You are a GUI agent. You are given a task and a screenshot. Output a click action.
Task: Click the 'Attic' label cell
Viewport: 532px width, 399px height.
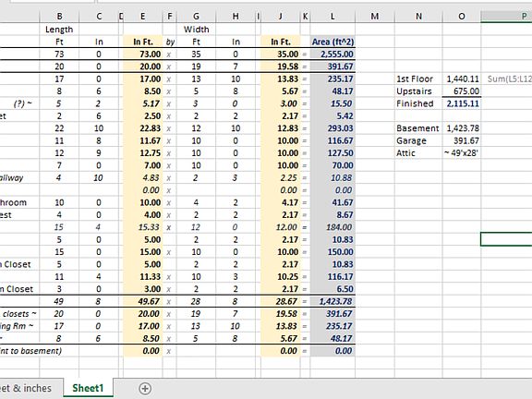pos(418,153)
